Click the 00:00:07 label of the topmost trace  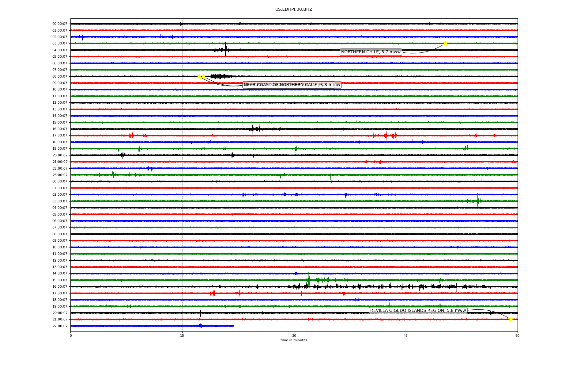pyautogui.click(x=60, y=24)
